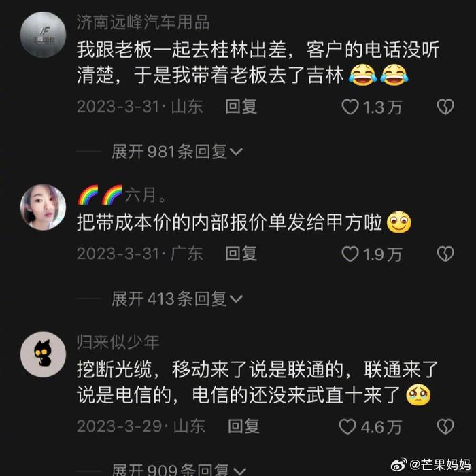
Task: Like the 济南远峰汽车用品 comment with heart icon
Action: click(350, 107)
